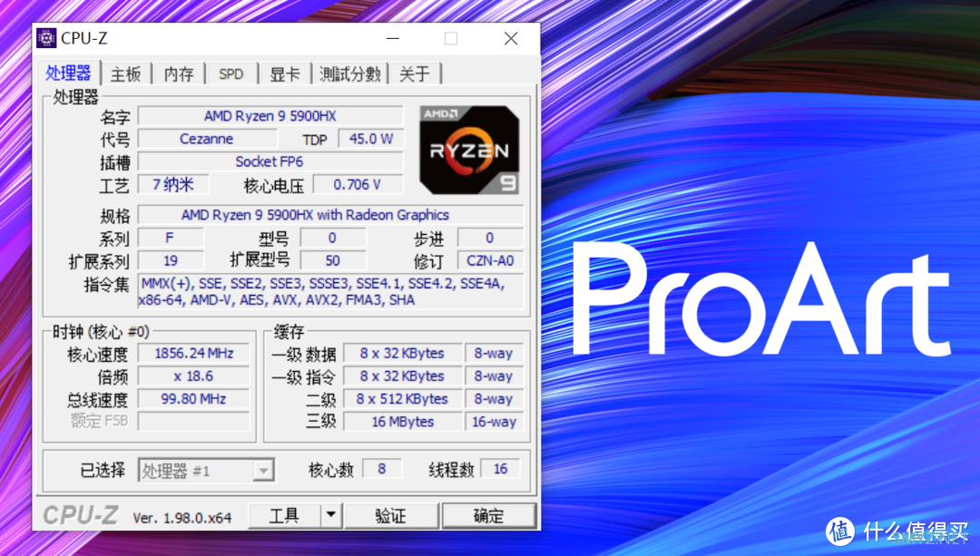Viewport: 980px width, 556px height.
Task: Click the 一级 指令 size 8 x 32 KBytes
Action: pyautogui.click(x=403, y=376)
